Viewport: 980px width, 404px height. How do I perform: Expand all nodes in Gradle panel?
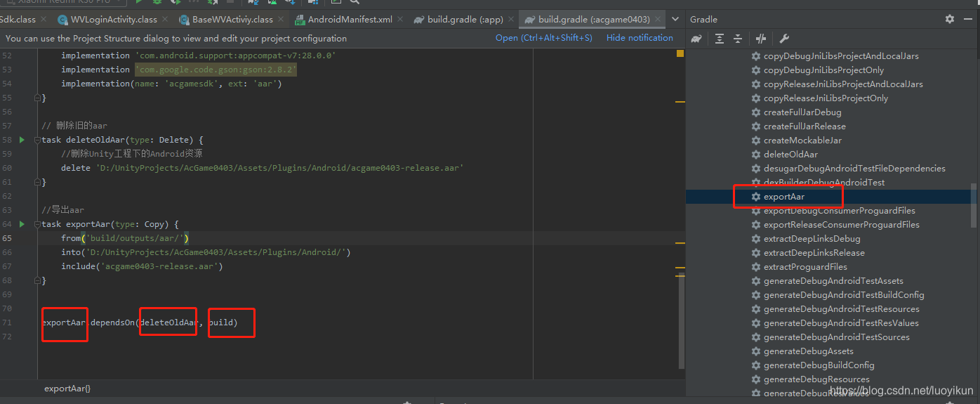[720, 39]
